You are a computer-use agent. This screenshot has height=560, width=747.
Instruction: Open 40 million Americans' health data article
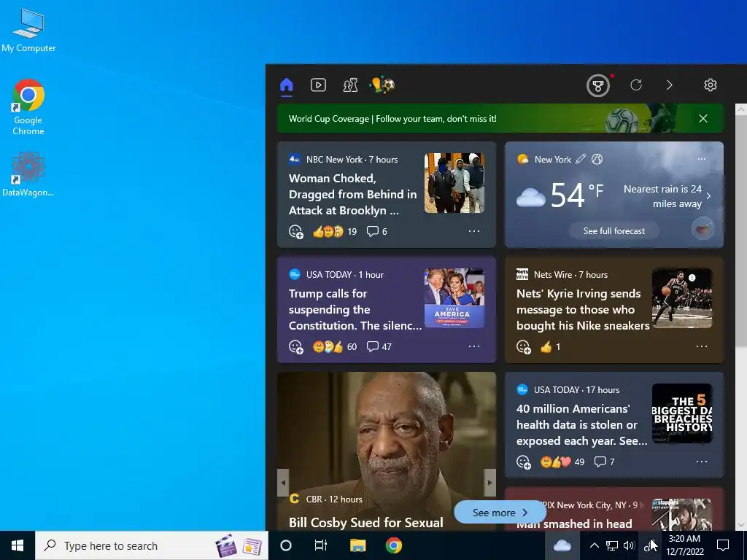click(581, 425)
